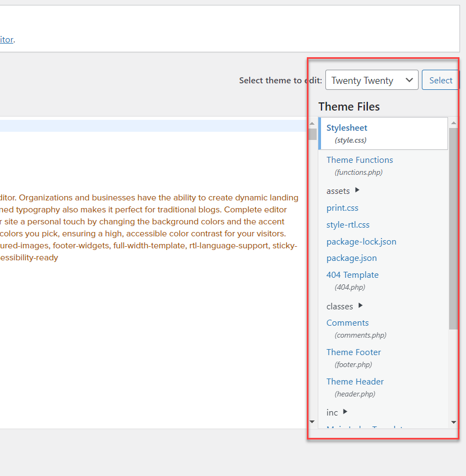Image resolution: width=466 pixels, height=476 pixels.
Task: Expand the classes folder
Action: point(340,306)
